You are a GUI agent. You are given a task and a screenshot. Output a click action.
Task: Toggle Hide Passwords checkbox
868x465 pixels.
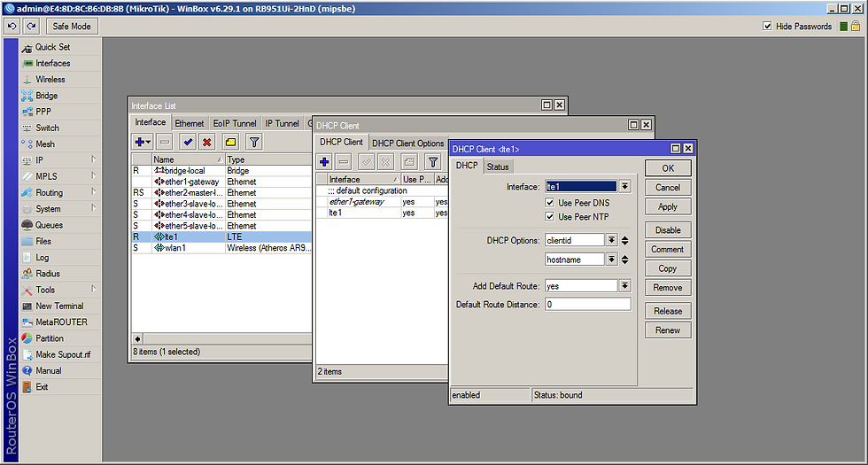click(x=767, y=26)
